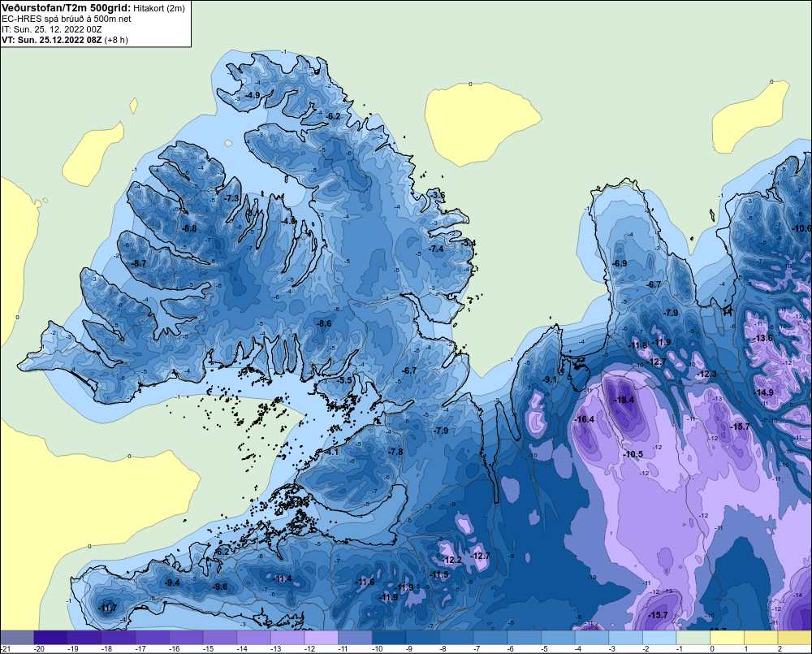Click the -10.5 temperature value
812x654 pixels.
click(x=633, y=454)
